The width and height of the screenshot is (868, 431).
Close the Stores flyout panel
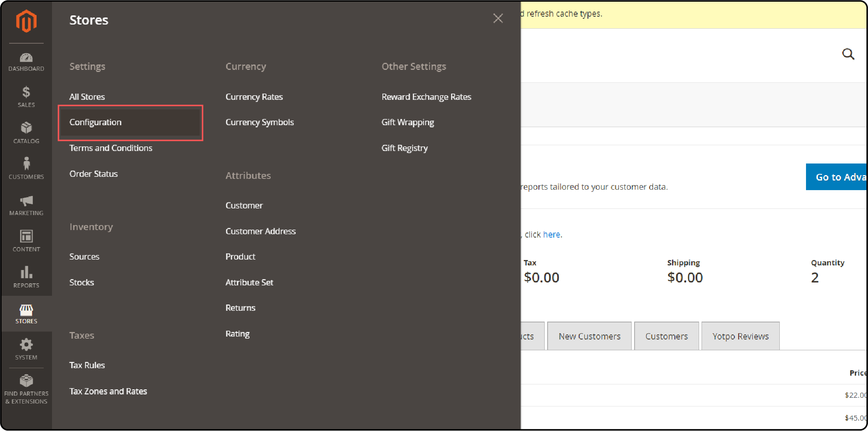[x=498, y=18]
